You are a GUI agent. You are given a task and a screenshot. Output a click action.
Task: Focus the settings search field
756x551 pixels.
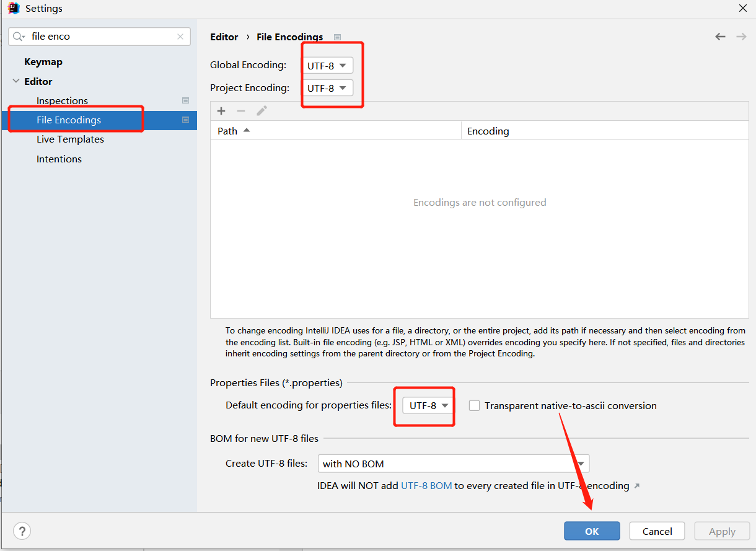pyautogui.click(x=99, y=37)
